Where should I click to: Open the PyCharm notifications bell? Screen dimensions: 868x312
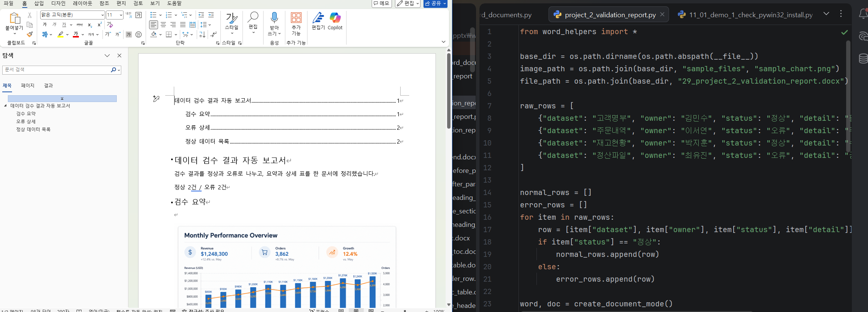(x=863, y=14)
